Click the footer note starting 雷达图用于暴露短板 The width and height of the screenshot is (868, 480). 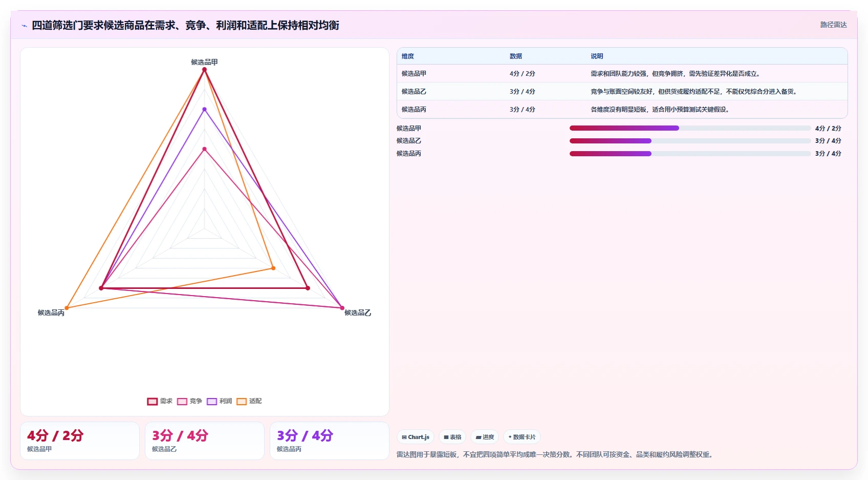556,454
